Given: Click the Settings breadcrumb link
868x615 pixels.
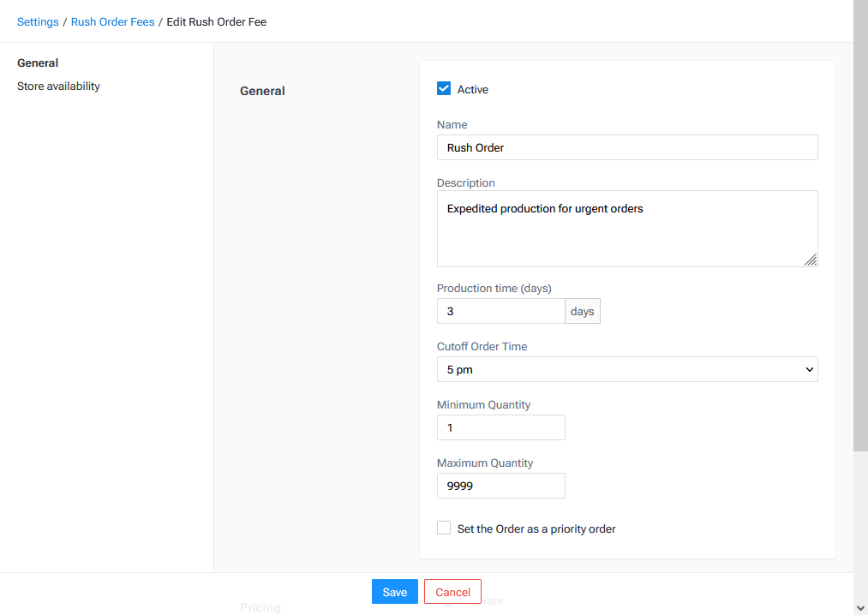Looking at the screenshot, I should tap(38, 21).
